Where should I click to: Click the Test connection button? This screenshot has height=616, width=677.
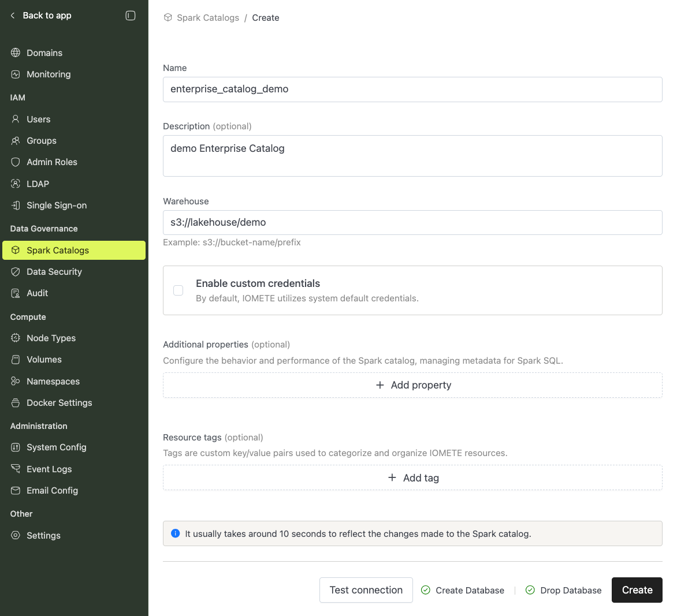coord(366,590)
